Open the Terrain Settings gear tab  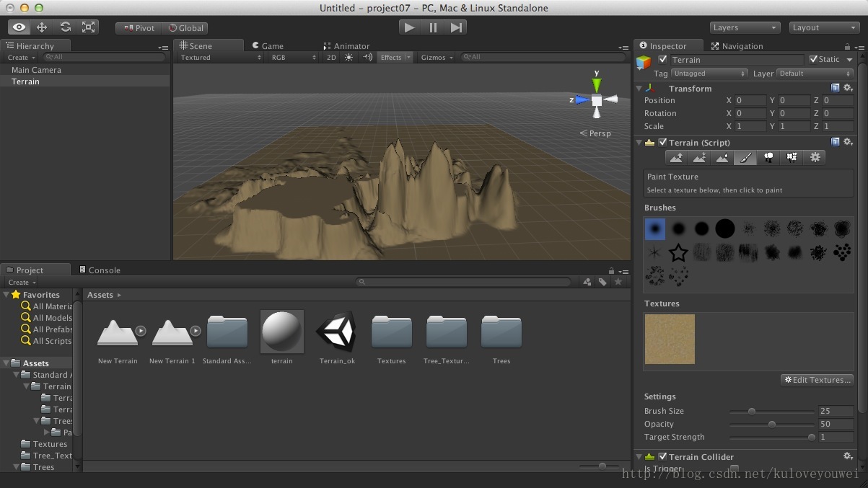815,157
